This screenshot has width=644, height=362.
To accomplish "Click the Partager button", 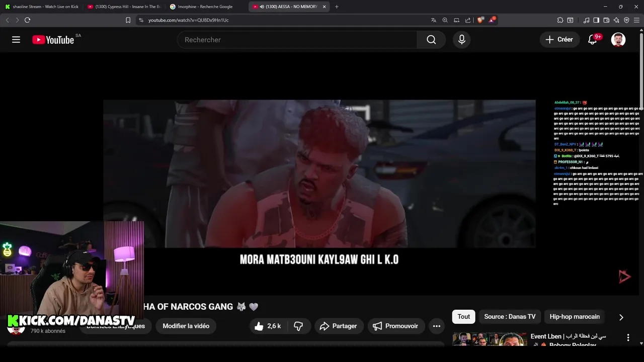I will pyautogui.click(x=338, y=326).
